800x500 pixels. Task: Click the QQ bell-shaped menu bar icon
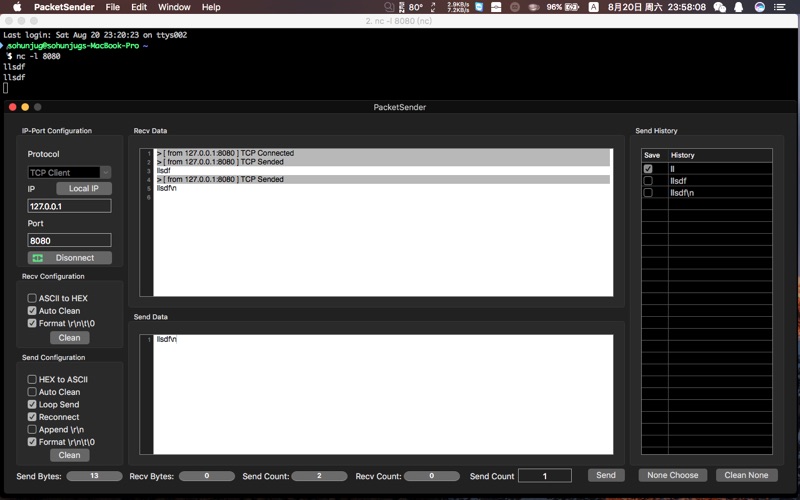(x=738, y=7)
